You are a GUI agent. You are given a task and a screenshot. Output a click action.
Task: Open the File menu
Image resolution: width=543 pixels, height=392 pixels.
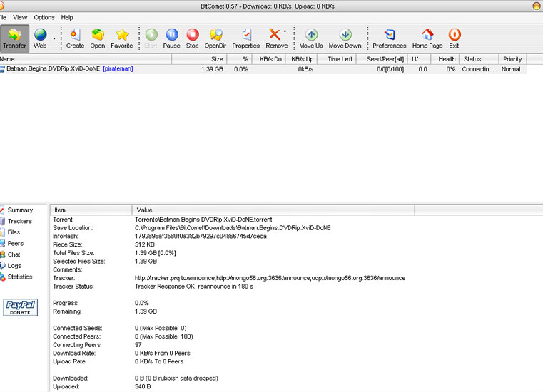point(3,17)
